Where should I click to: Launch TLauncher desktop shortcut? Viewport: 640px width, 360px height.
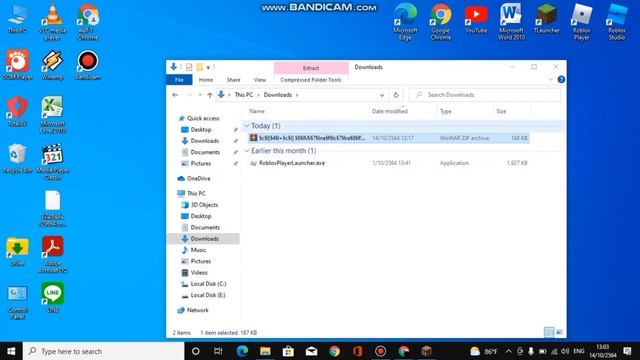(547, 19)
